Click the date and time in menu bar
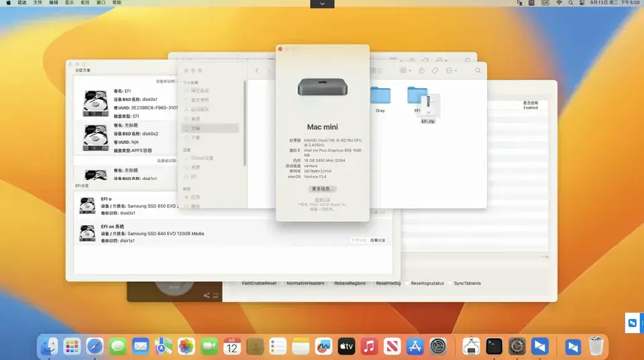 [x=615, y=3]
